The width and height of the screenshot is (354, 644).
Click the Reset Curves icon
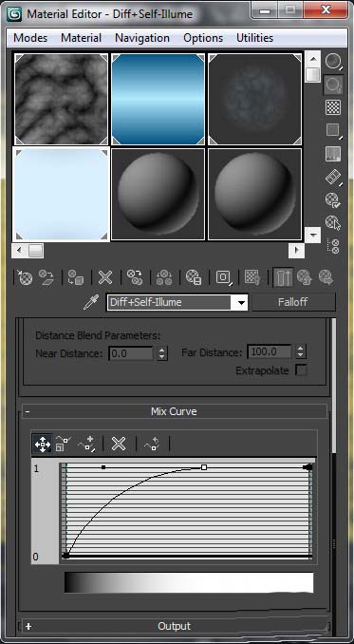click(152, 445)
